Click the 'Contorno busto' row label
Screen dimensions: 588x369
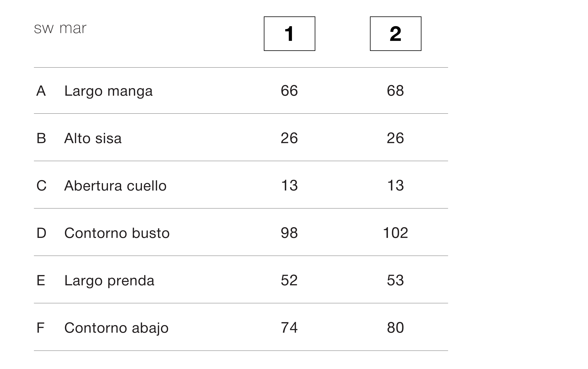click(117, 233)
